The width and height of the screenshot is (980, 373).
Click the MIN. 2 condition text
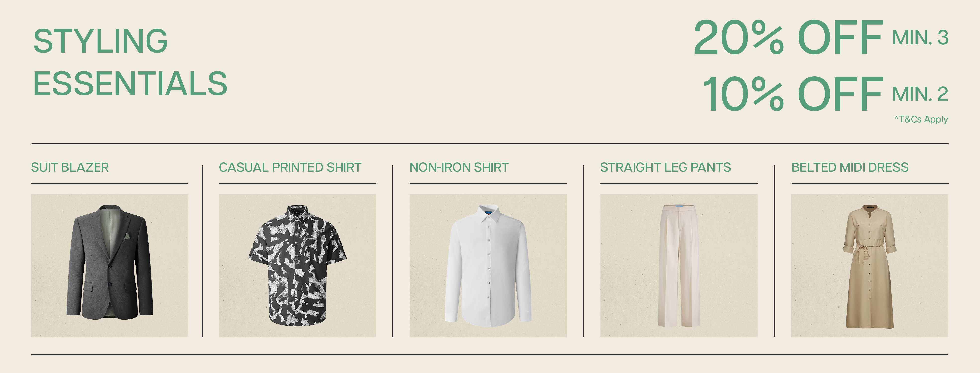(x=920, y=94)
